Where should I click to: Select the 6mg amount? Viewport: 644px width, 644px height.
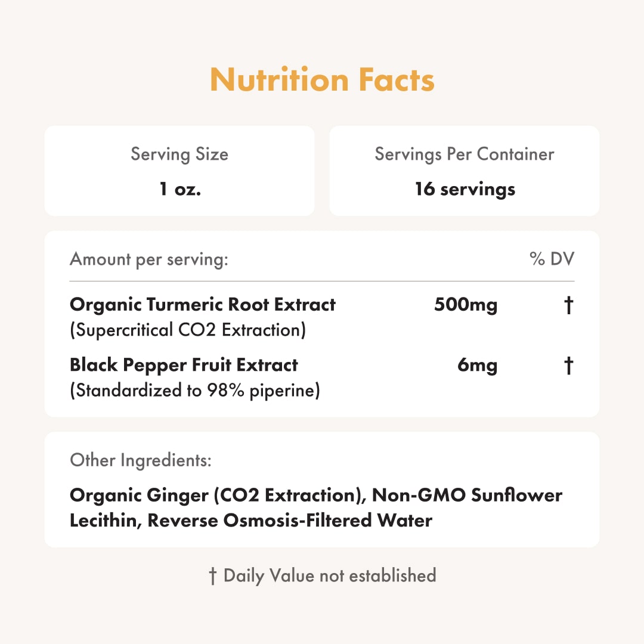tap(477, 365)
